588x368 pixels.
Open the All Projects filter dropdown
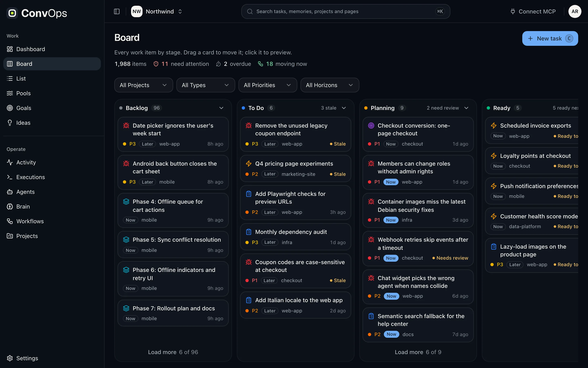(144, 85)
